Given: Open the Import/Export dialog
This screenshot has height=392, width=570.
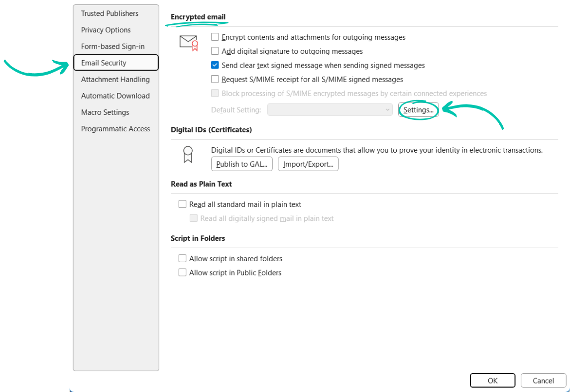Looking at the screenshot, I should click(x=308, y=164).
